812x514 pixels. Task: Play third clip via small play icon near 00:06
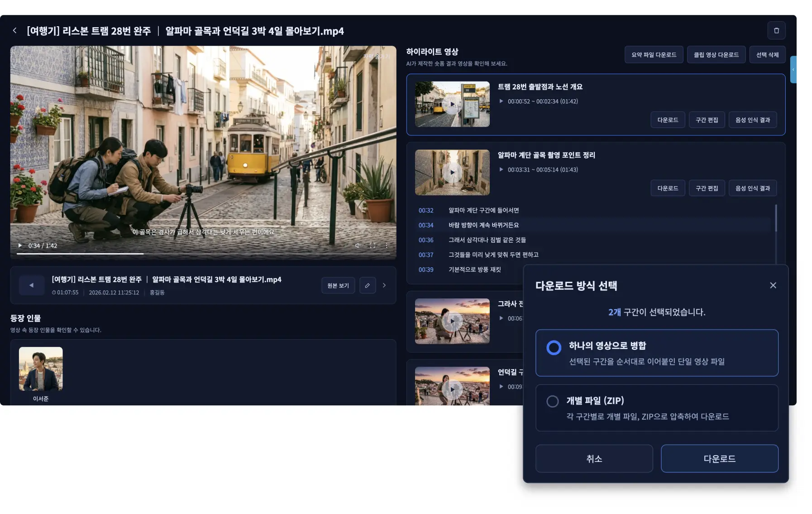(x=501, y=318)
